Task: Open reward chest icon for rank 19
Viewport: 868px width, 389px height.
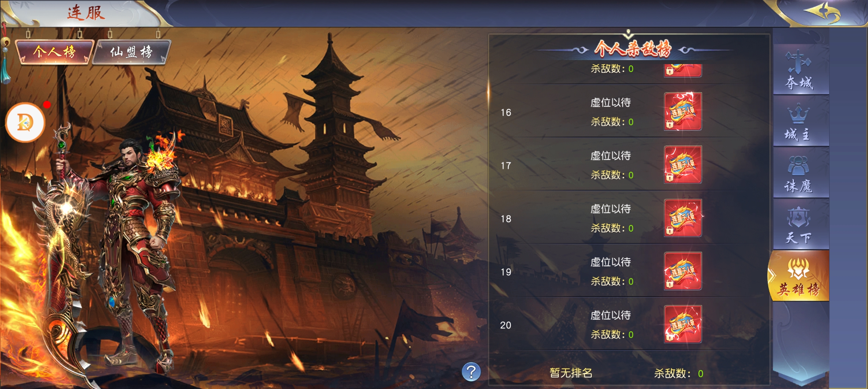Action: click(x=683, y=271)
